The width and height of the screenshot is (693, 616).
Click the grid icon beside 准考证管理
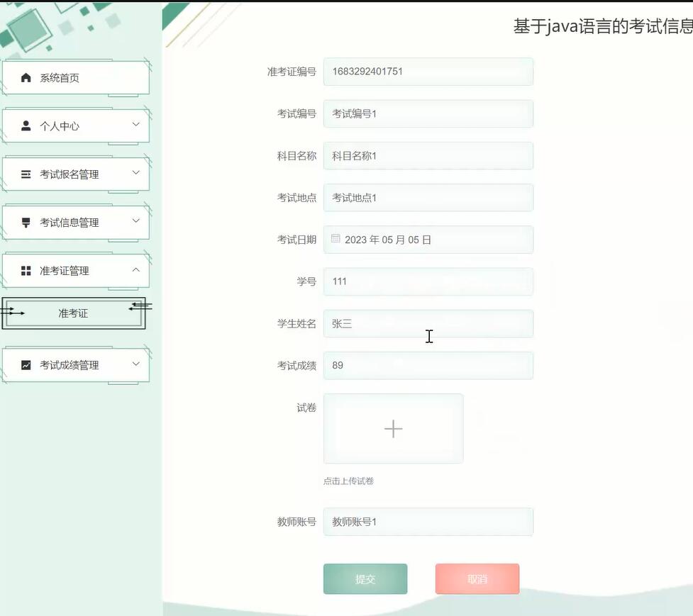click(x=26, y=270)
